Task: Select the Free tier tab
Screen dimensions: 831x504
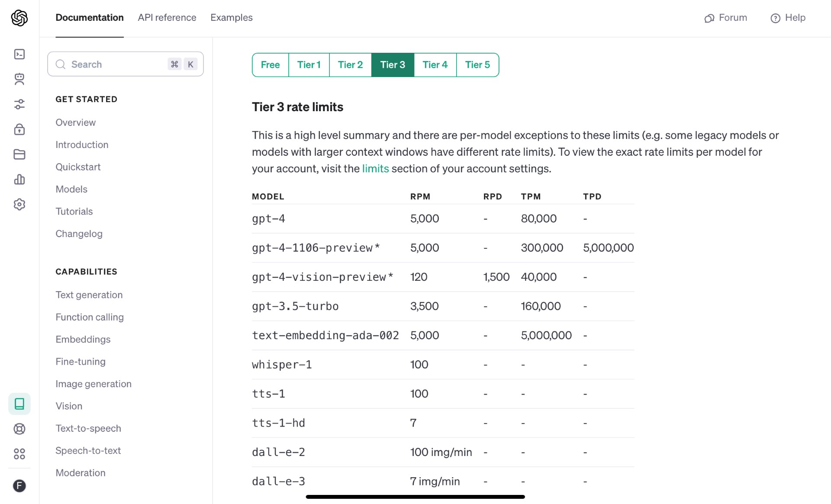Action: coord(271,65)
